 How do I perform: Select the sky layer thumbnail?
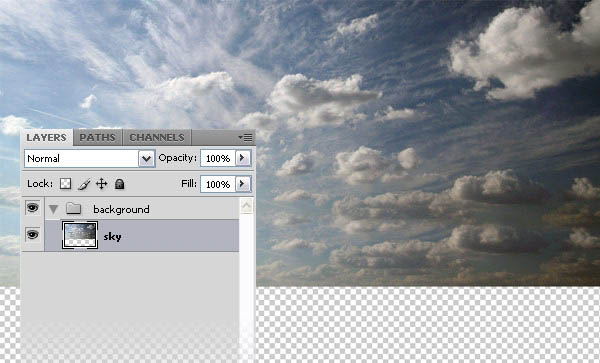[x=80, y=235]
